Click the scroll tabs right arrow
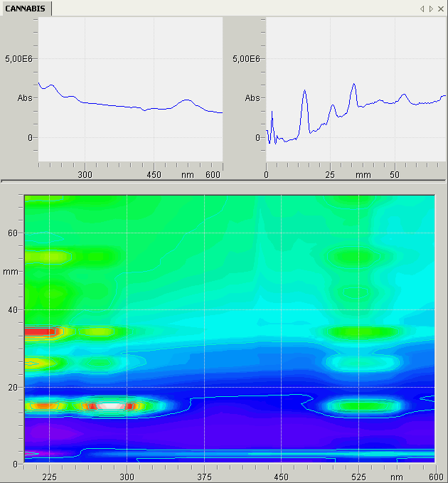The image size is (448, 483). [431, 9]
